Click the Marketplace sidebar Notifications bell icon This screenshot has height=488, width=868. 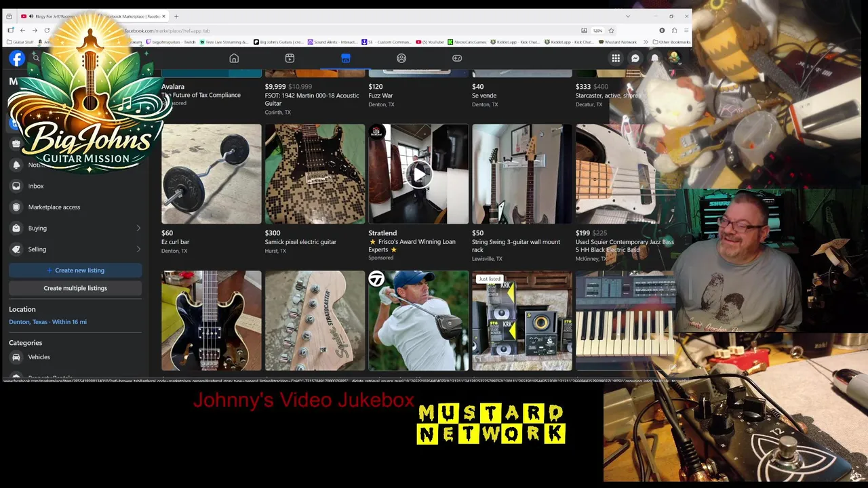point(16,165)
